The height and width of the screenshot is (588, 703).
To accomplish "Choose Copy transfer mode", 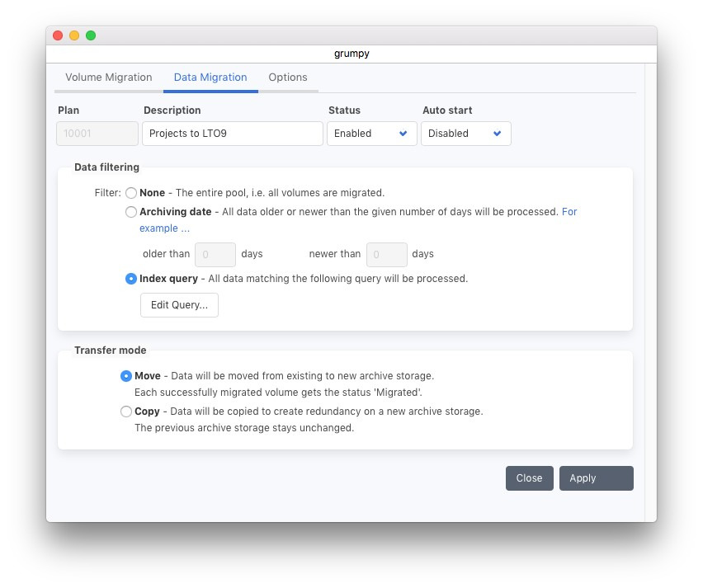I will [x=126, y=412].
